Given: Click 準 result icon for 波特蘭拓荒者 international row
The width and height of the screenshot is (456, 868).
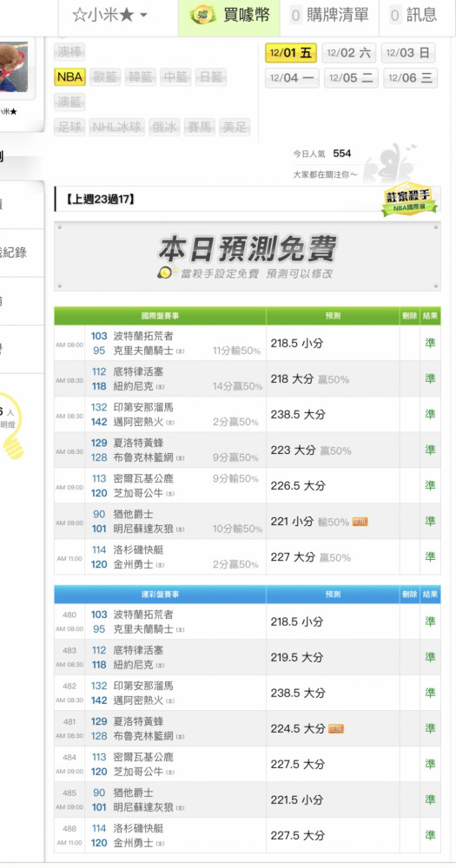Looking at the screenshot, I should (430, 343).
